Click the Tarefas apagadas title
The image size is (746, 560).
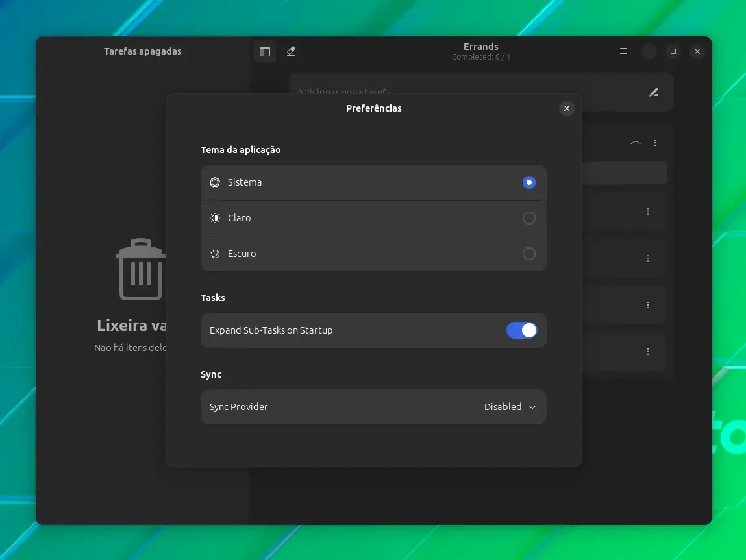143,51
